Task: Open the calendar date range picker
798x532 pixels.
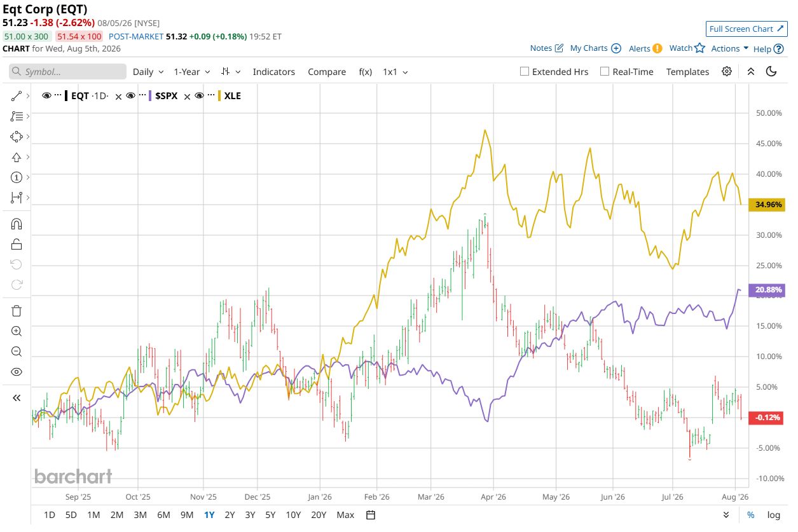Action: [x=371, y=515]
